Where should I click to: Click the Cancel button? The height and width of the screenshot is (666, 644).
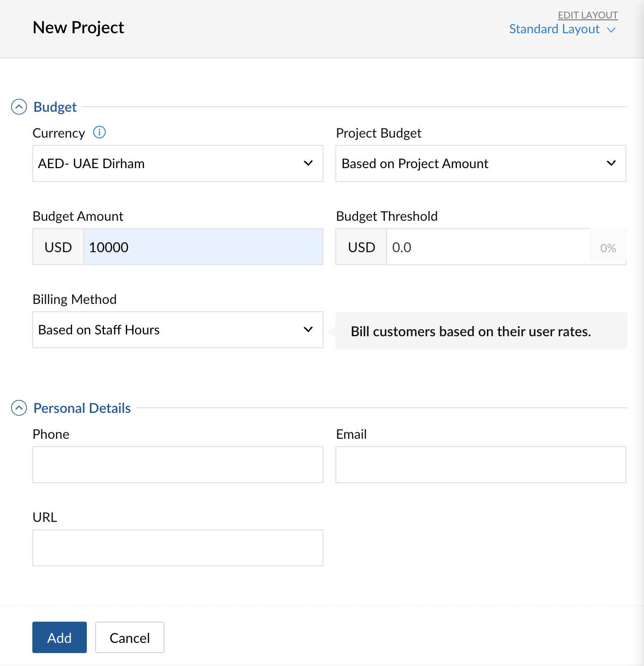130,637
